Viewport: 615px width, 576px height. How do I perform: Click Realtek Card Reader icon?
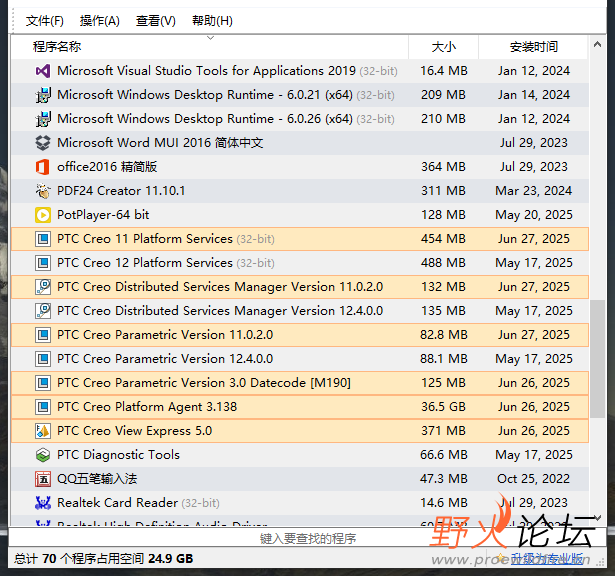(x=43, y=503)
